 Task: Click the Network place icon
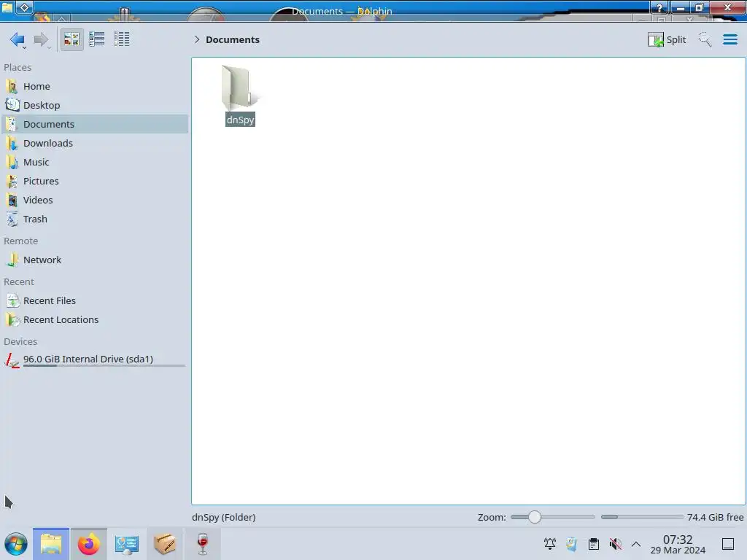point(12,260)
